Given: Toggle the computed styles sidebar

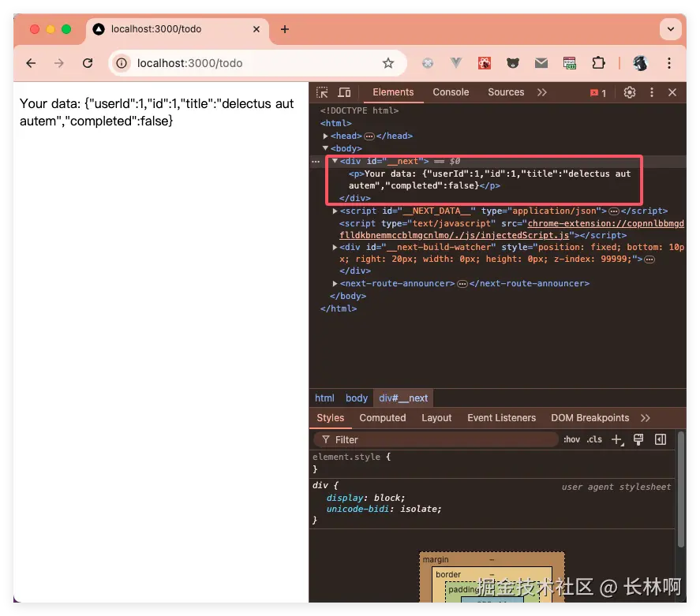Looking at the screenshot, I should (x=661, y=440).
